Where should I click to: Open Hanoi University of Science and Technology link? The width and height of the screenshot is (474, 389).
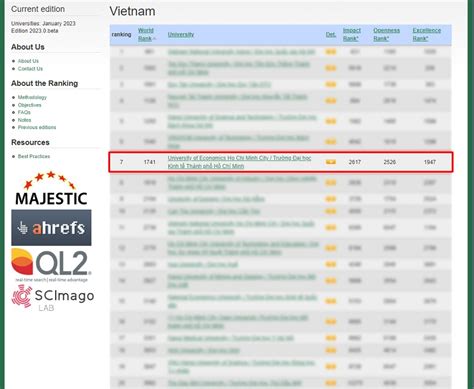242,121
